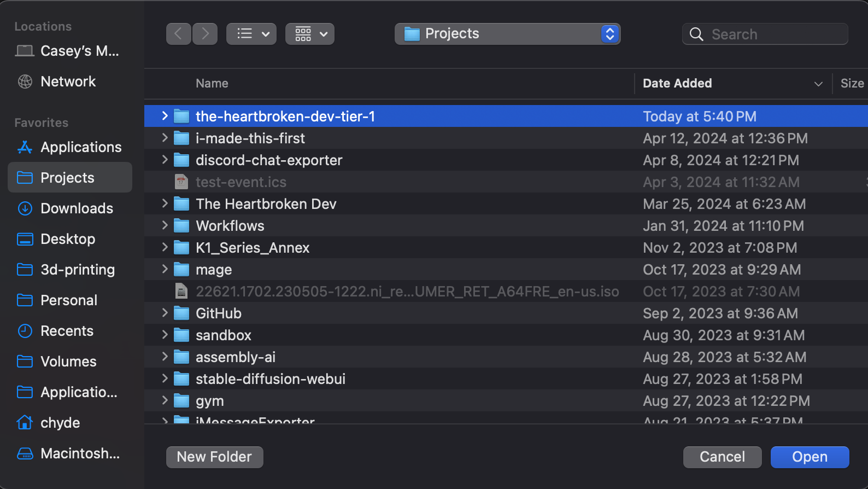Open the truncated Applicatio... sidebar folder
The image size is (868, 489).
click(70, 392)
